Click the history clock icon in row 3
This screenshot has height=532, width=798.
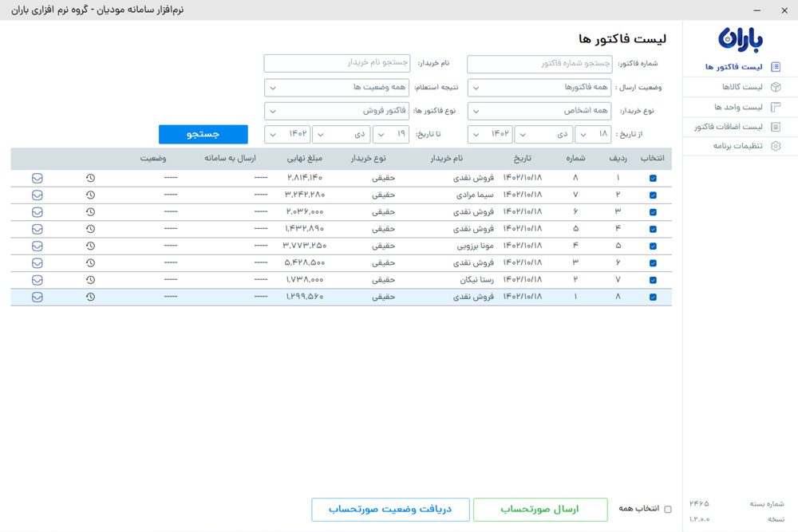(x=90, y=212)
